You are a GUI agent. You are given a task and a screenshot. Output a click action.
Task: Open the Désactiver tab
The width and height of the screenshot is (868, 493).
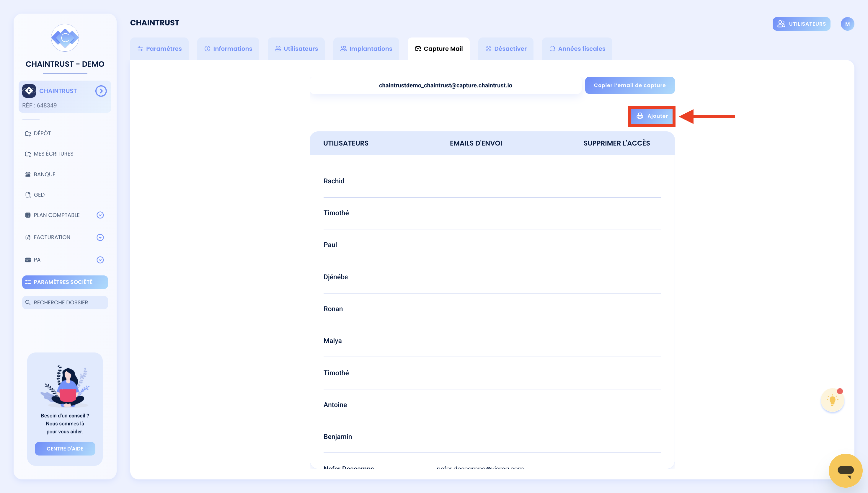(x=506, y=49)
